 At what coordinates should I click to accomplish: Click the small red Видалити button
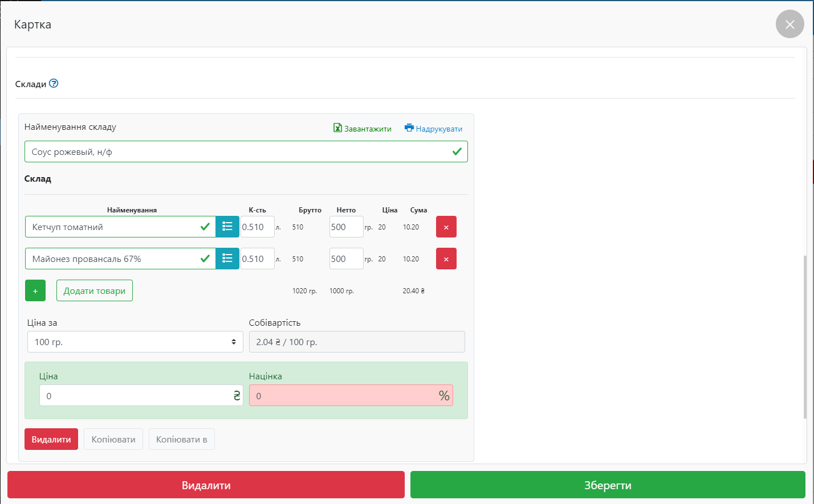click(x=51, y=439)
